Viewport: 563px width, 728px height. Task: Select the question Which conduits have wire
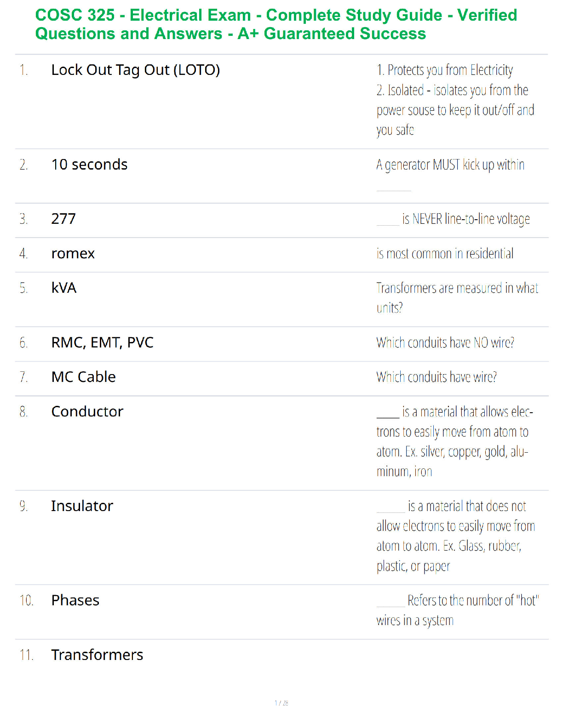(x=437, y=377)
